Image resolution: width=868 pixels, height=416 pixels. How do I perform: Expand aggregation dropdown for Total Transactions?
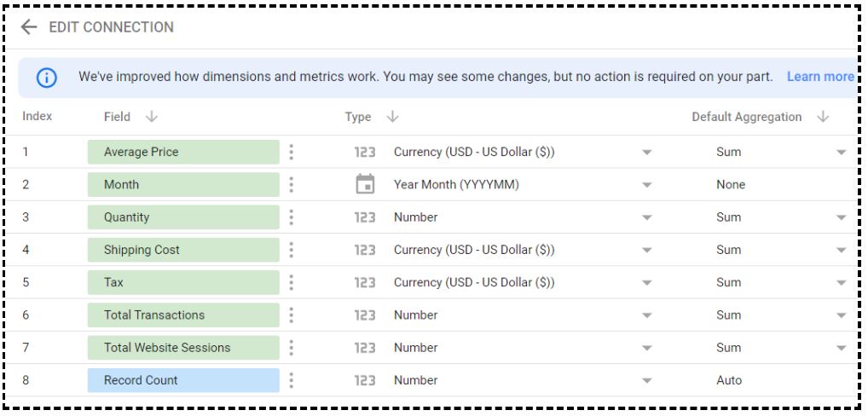pyautogui.click(x=842, y=316)
